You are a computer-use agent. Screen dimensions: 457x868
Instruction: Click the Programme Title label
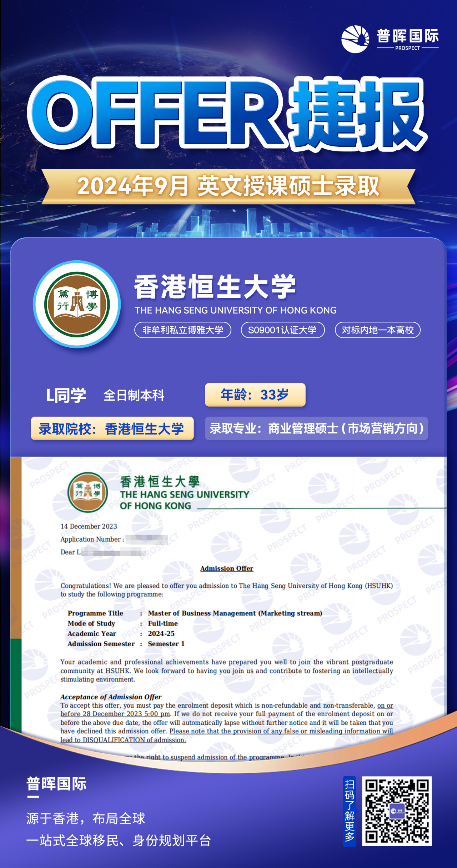pyautogui.click(x=96, y=613)
